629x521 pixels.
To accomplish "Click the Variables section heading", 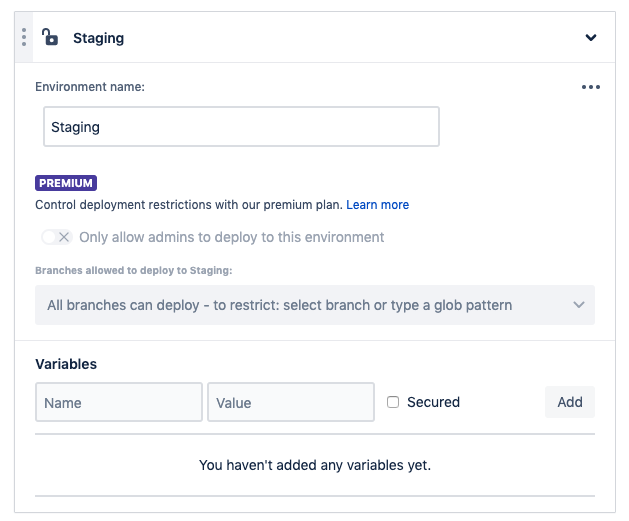I will [66, 364].
